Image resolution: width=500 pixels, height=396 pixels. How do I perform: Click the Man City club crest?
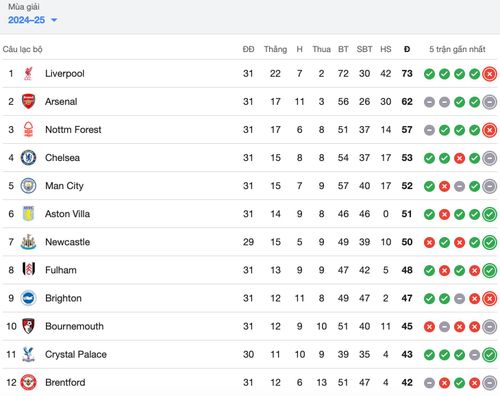(x=28, y=186)
